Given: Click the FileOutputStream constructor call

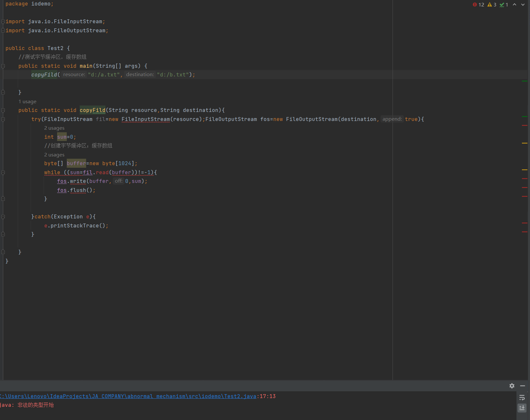Looking at the screenshot, I should tap(312, 119).
